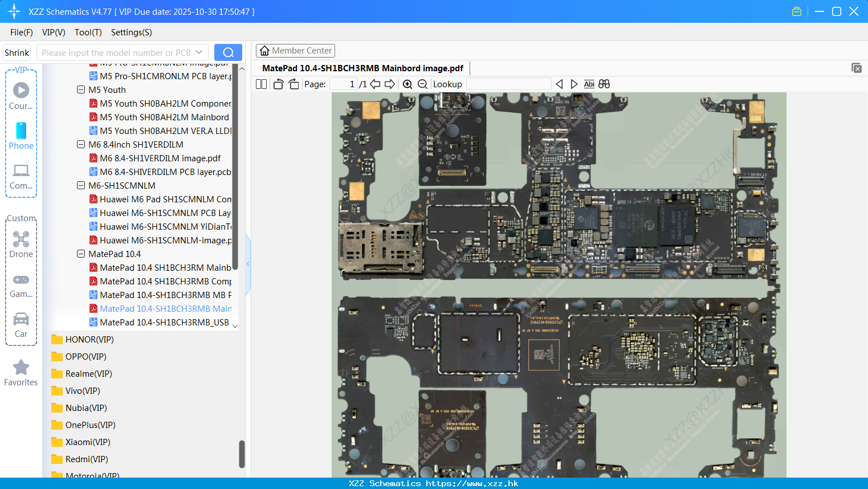The image size is (868, 489).
Task: Open the Xiaomi(VIP) folder
Action: tap(81, 442)
